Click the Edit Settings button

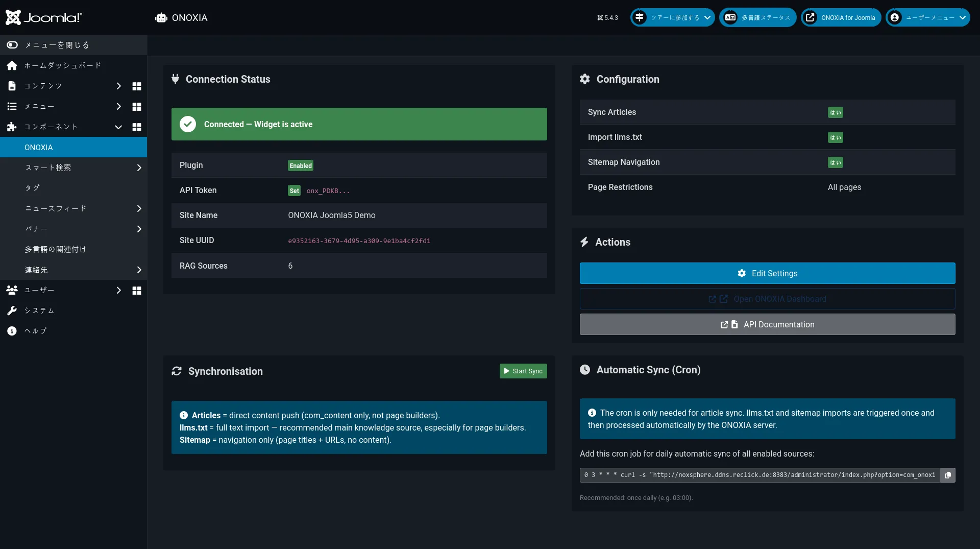click(767, 273)
